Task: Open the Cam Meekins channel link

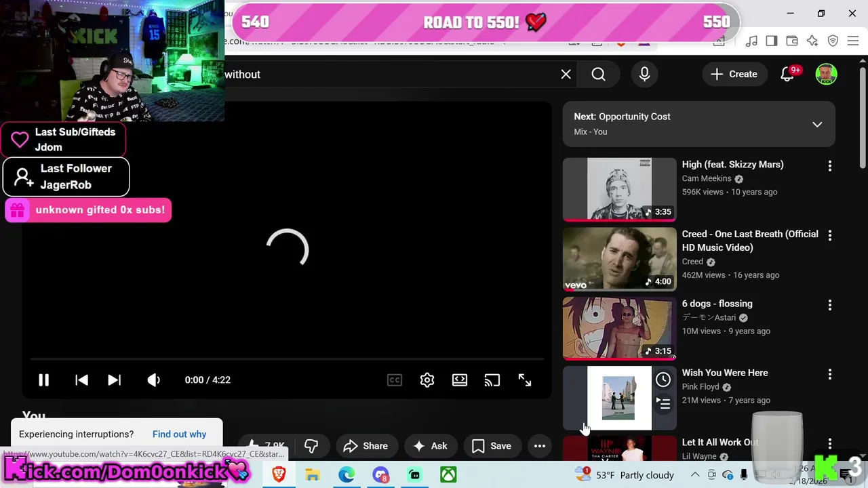Action: 707,178
